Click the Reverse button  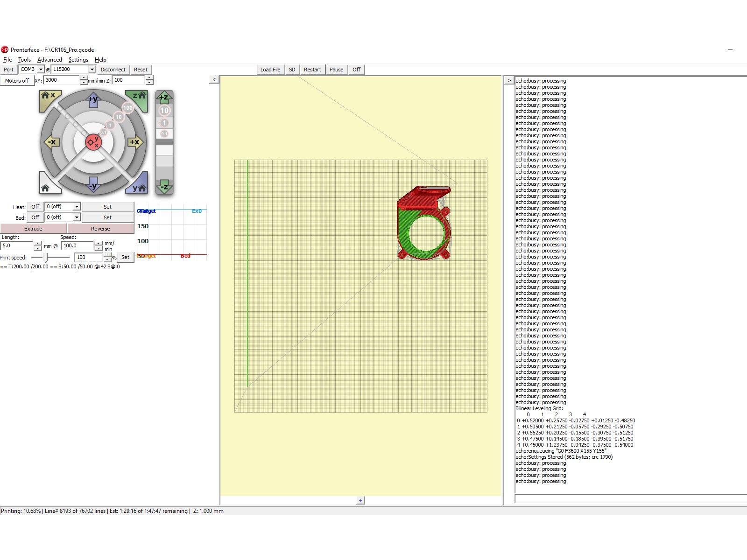tap(100, 229)
